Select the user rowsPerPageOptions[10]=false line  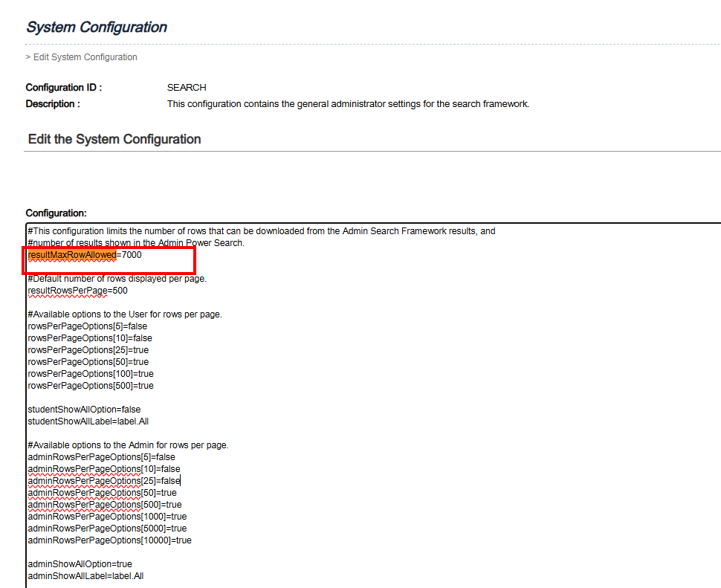click(x=89, y=338)
